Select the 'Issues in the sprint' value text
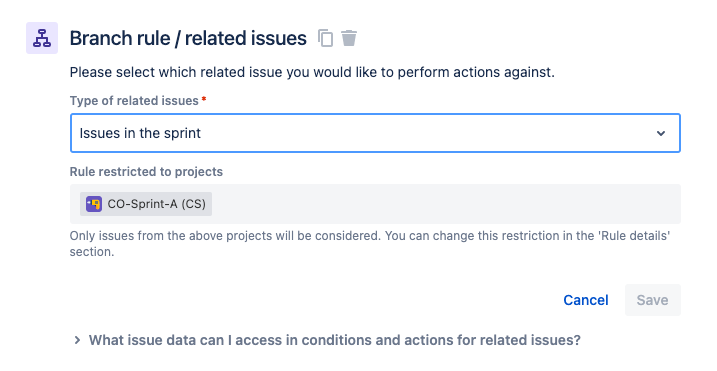 140,133
